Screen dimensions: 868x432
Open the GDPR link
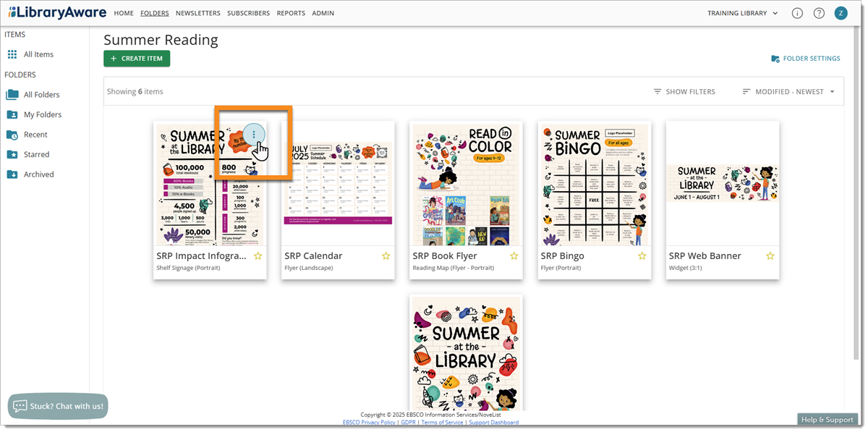click(409, 423)
